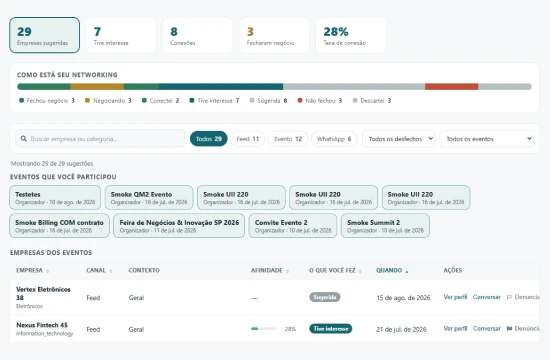Select the 7 Tive interesse card
The image size is (550, 360).
121,35
